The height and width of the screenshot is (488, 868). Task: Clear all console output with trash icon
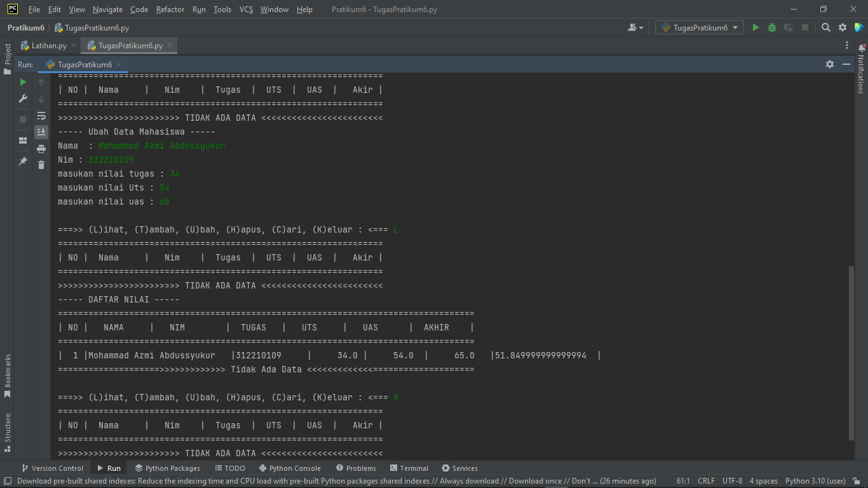41,165
